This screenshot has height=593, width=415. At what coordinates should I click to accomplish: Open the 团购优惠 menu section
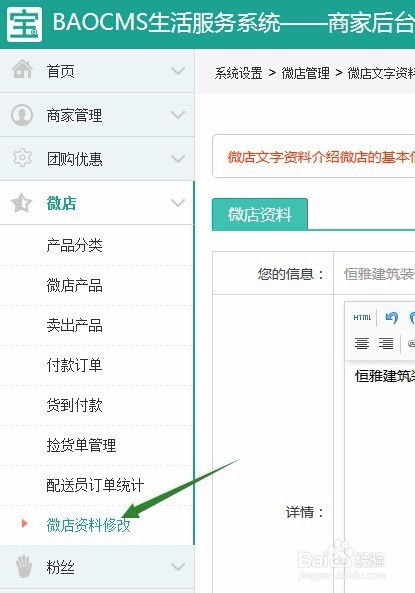[97, 159]
